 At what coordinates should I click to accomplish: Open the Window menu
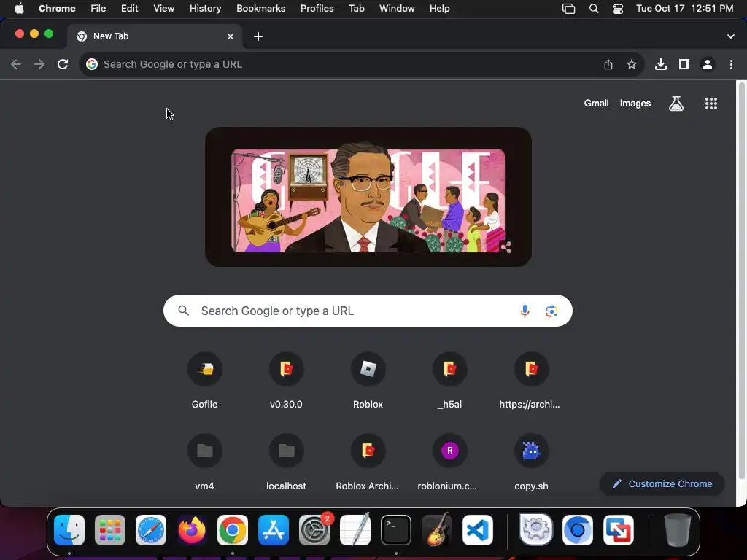click(x=397, y=9)
